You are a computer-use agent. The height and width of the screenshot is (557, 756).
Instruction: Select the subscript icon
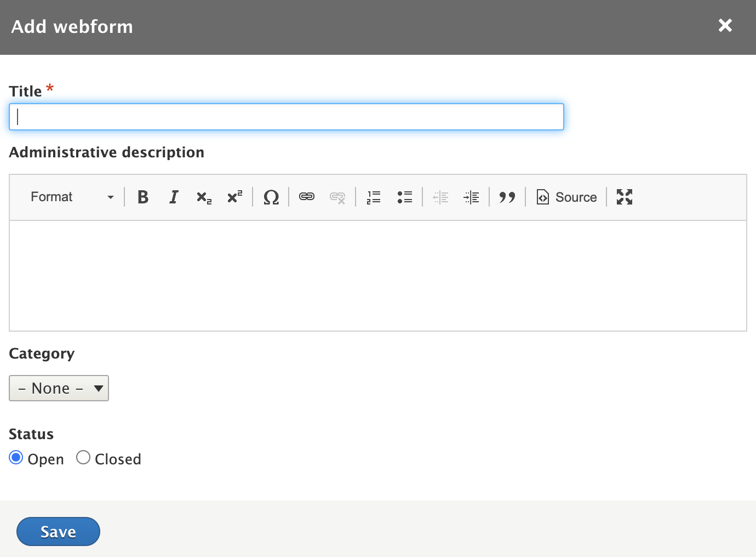tap(204, 197)
